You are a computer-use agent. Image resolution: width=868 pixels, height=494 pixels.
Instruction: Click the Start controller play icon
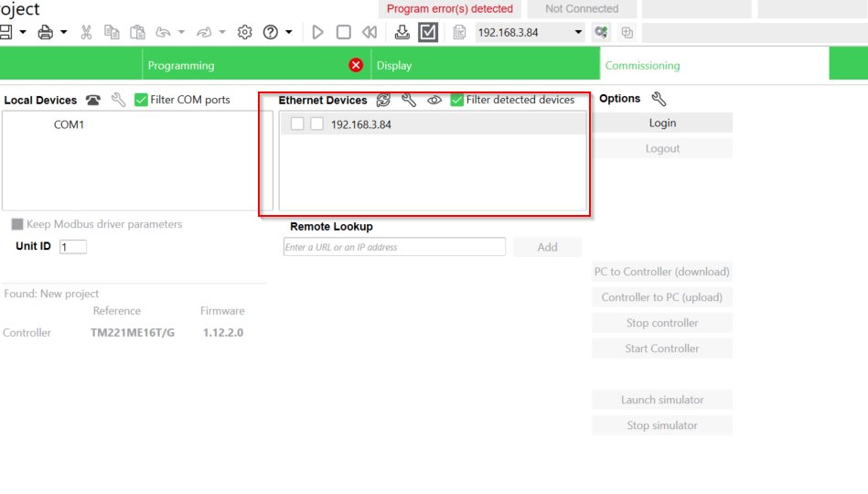317,32
